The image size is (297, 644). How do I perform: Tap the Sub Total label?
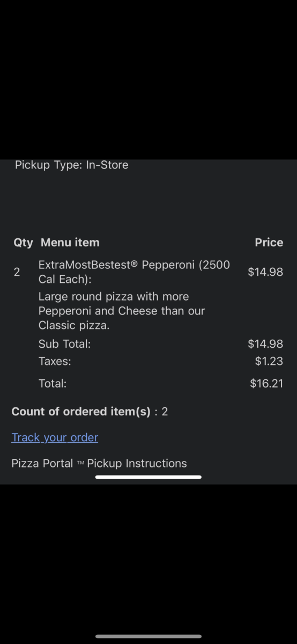(x=64, y=343)
